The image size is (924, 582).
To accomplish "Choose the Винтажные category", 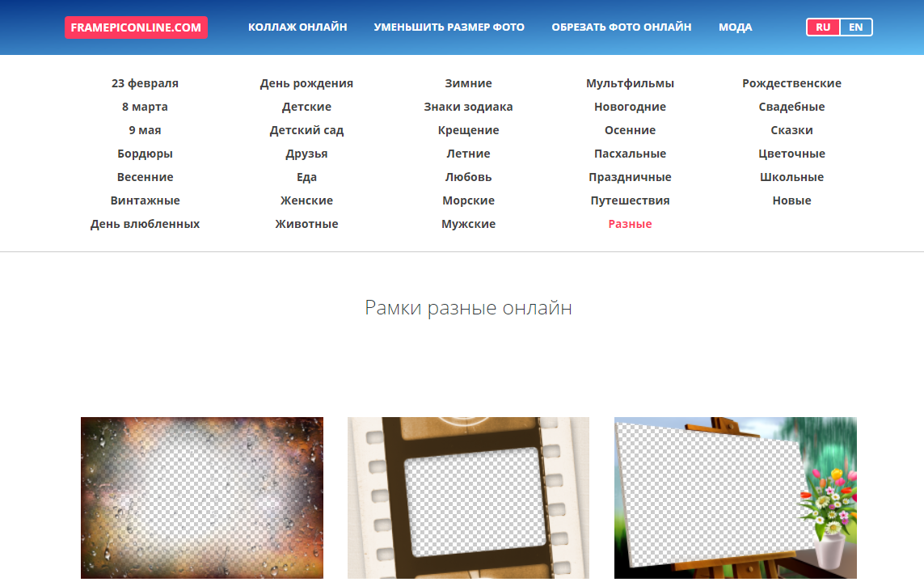I will pyautogui.click(x=145, y=201).
